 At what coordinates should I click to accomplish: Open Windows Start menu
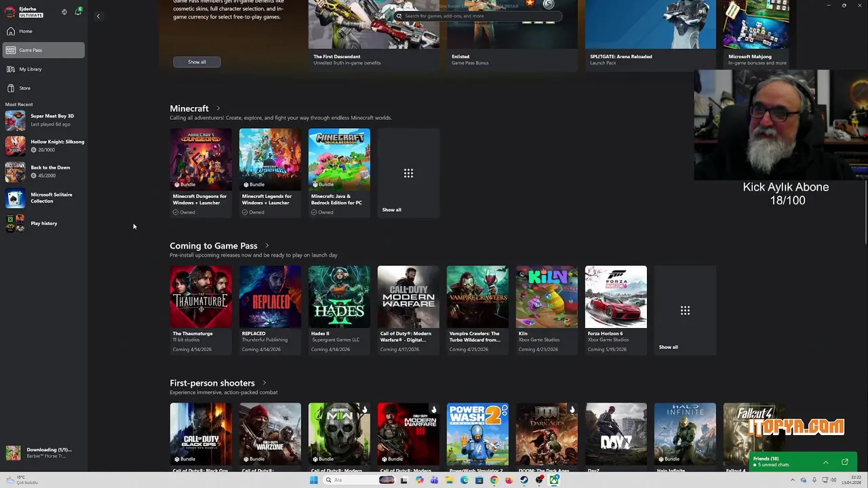click(314, 481)
